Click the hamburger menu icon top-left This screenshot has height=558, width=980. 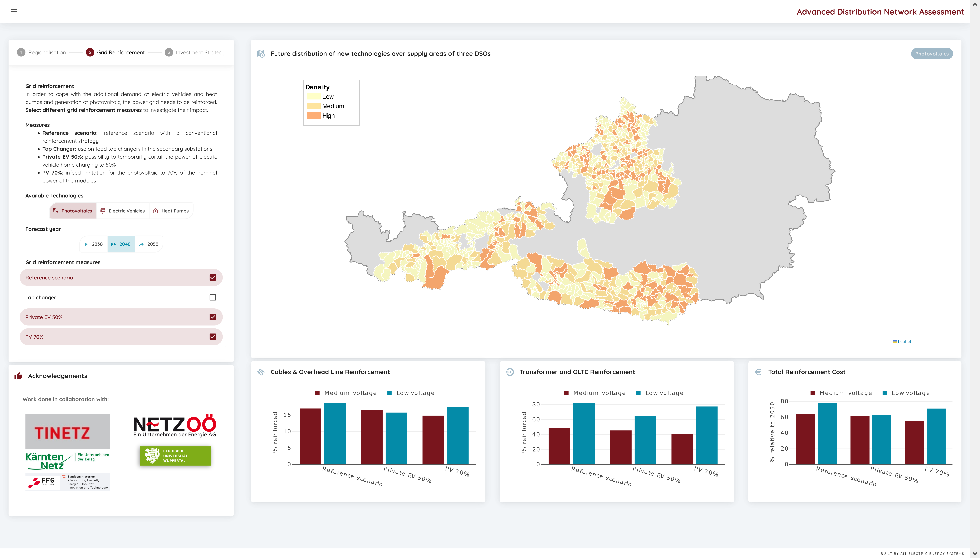[x=14, y=11]
